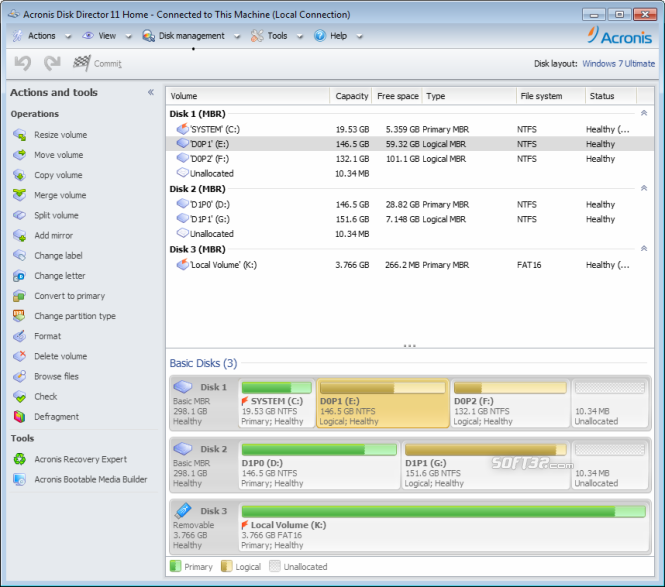Viewport: 665px width, 587px height.
Task: Open the Help menu
Action: (338, 36)
